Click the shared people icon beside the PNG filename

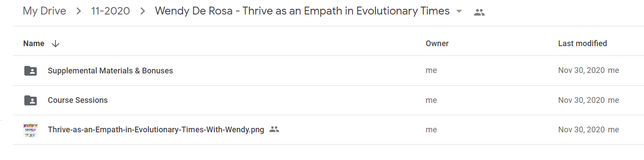coord(274,129)
